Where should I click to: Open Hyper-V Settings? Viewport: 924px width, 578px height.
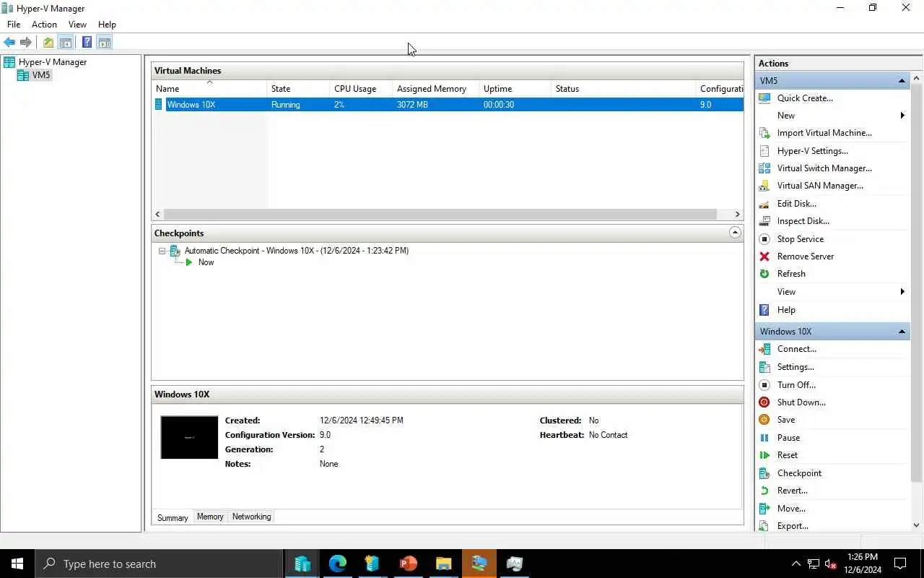click(812, 151)
